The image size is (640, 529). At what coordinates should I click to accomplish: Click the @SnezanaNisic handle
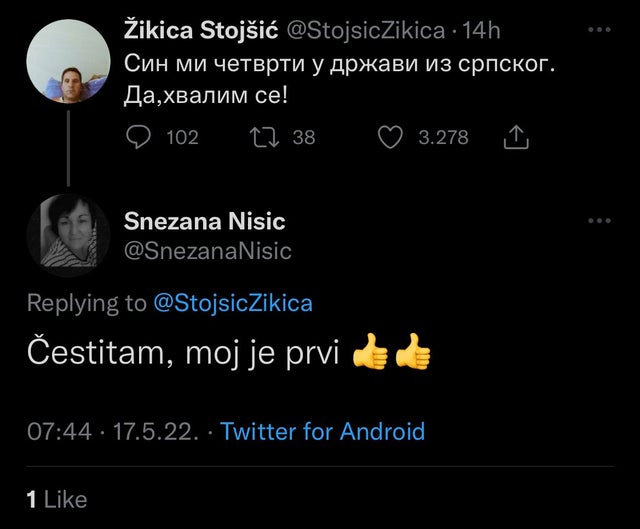(208, 251)
